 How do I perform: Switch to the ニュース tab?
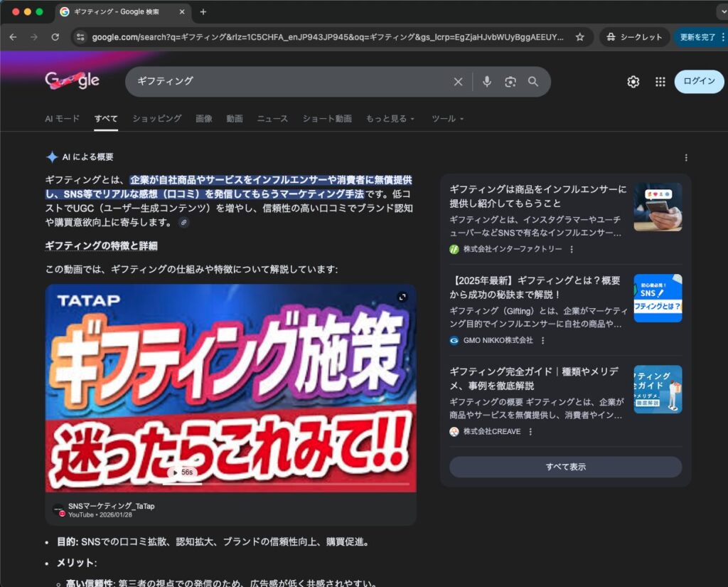click(272, 119)
